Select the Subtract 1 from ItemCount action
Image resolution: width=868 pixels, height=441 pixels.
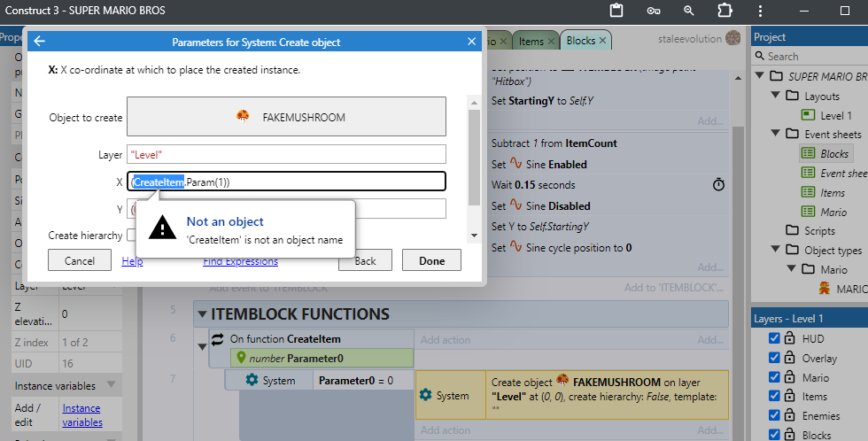608,143
